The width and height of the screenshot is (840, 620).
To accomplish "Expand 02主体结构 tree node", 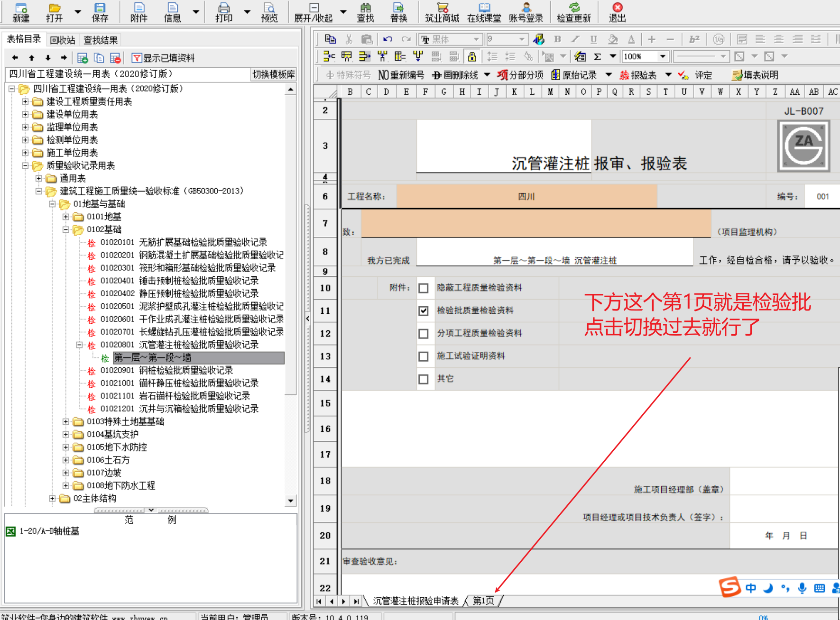I will pos(53,498).
